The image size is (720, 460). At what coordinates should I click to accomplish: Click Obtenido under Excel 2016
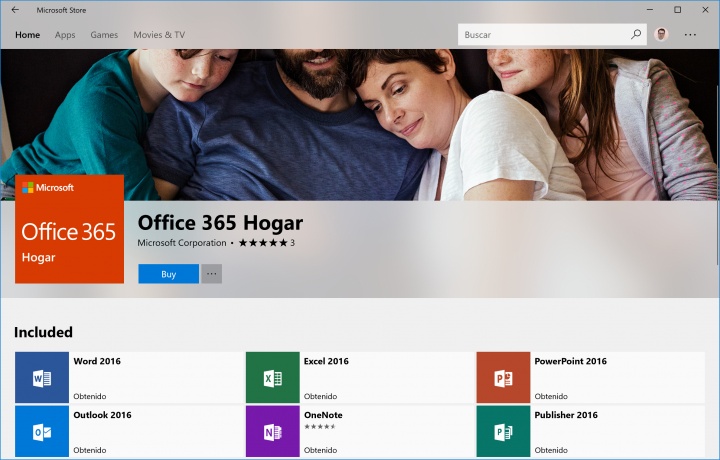click(321, 396)
